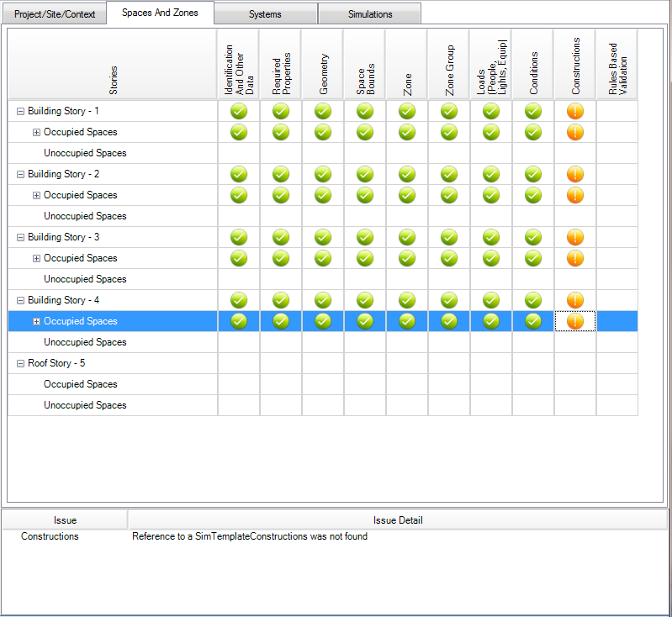The height and width of the screenshot is (617, 672).
Task: Click Loads check icon for Building Story - 2
Action: coord(491,174)
